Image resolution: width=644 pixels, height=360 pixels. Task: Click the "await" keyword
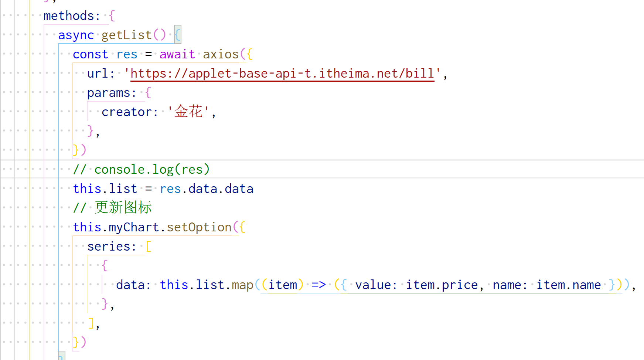click(177, 54)
